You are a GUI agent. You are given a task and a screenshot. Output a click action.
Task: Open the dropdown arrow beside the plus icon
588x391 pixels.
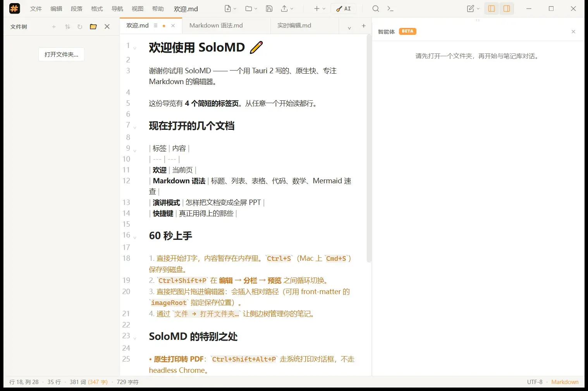pyautogui.click(x=324, y=9)
